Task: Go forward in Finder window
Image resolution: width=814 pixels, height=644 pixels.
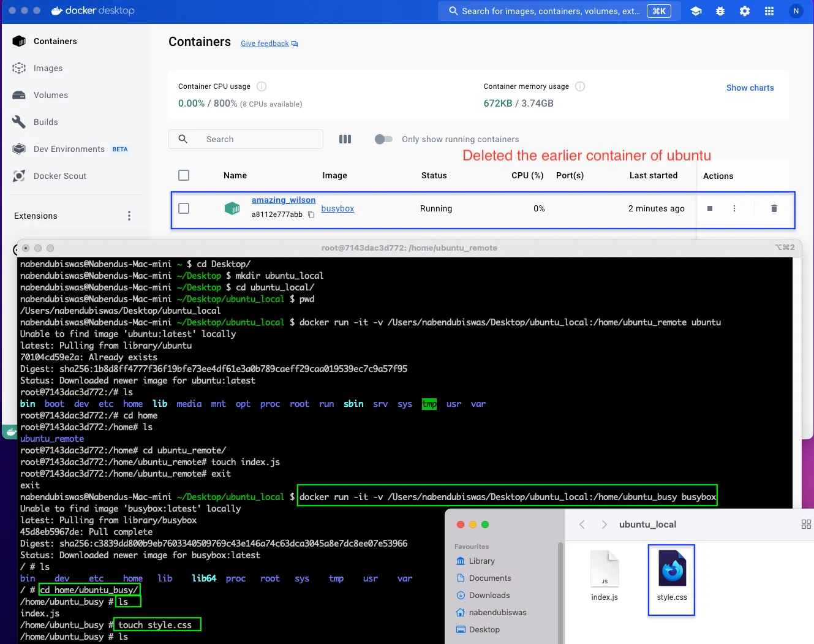Action: point(605,525)
